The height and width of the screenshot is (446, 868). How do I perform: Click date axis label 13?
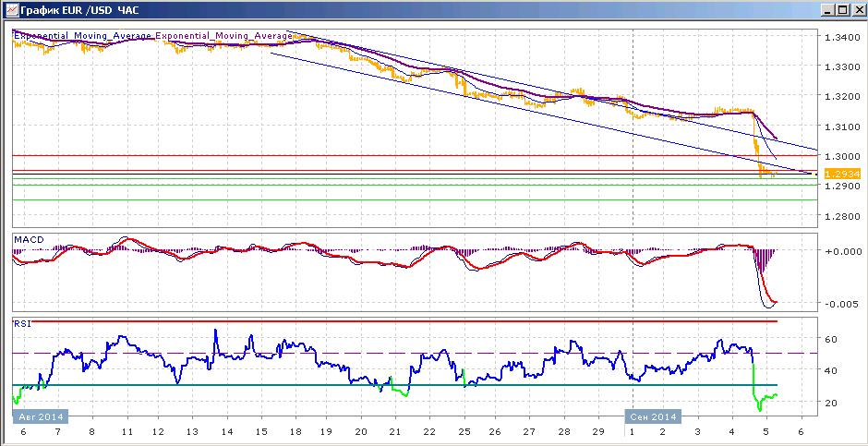[x=193, y=431]
